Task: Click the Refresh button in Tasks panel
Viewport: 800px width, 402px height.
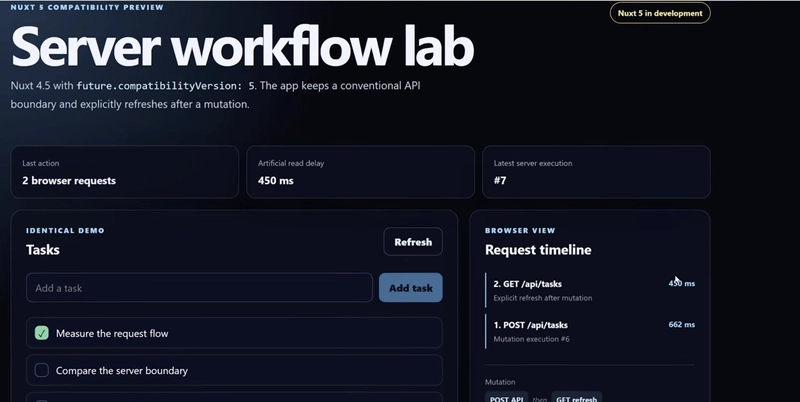Action: click(x=413, y=242)
